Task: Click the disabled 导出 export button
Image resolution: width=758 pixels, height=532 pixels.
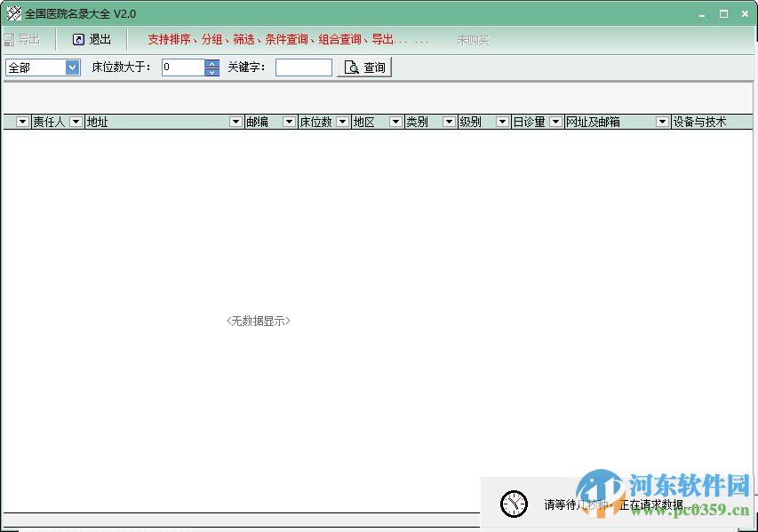Action: 22,40
